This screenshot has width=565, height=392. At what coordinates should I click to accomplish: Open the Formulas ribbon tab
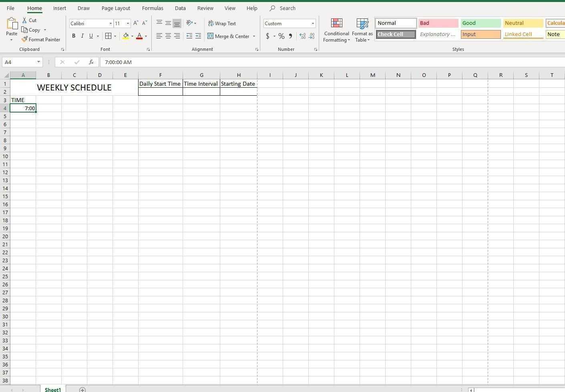[x=153, y=8]
